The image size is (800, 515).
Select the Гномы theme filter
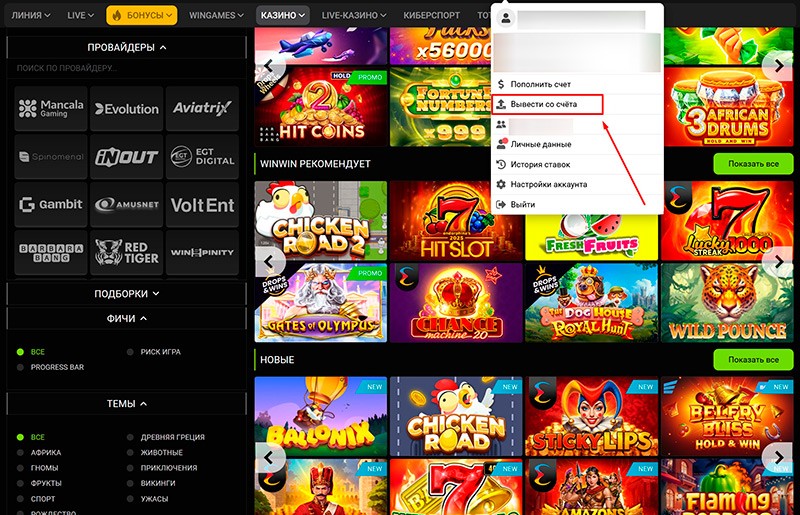tap(38, 468)
